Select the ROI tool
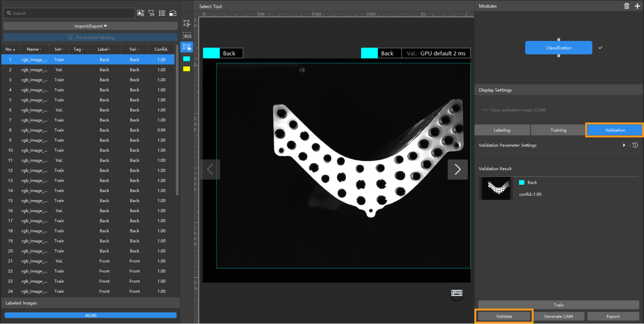This screenshot has width=644, height=324. coord(187,36)
